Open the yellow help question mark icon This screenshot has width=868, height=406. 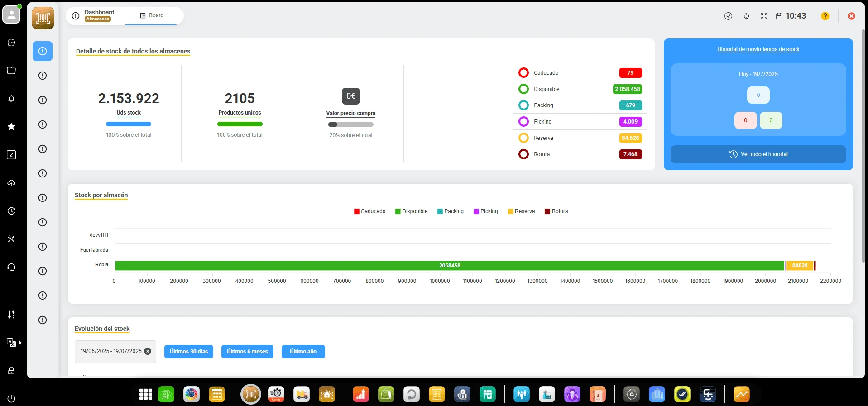(x=825, y=16)
